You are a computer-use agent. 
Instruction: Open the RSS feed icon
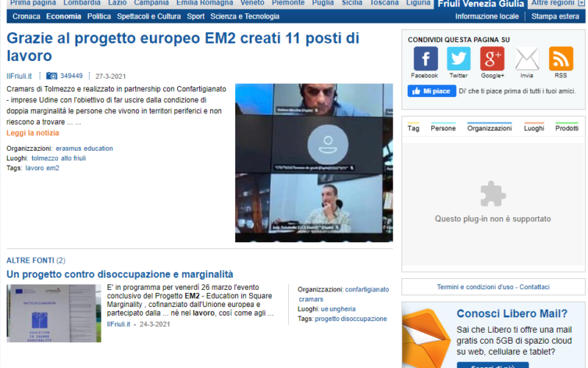tap(561, 59)
